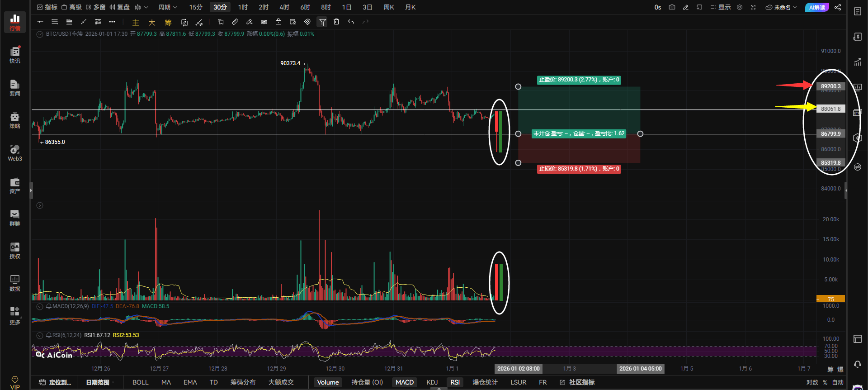Select the right-hand entry-price handle of the position tool

click(640, 133)
